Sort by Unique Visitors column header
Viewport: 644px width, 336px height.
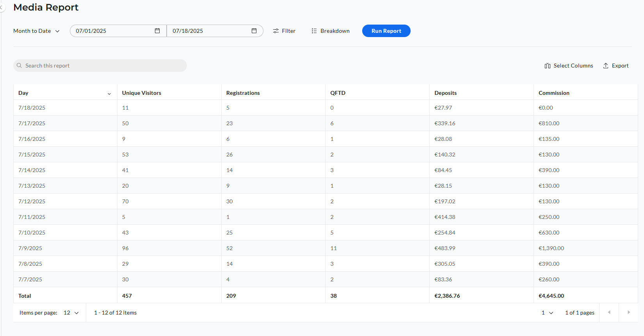pyautogui.click(x=142, y=93)
